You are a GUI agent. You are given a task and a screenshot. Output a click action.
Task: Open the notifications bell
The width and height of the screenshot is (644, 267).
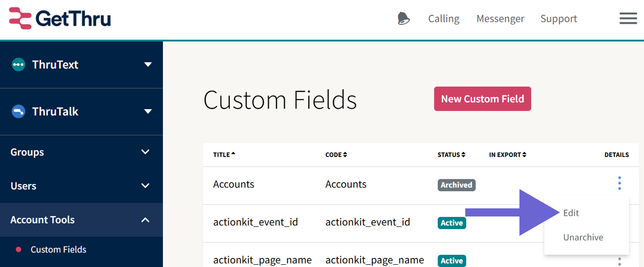(x=403, y=18)
